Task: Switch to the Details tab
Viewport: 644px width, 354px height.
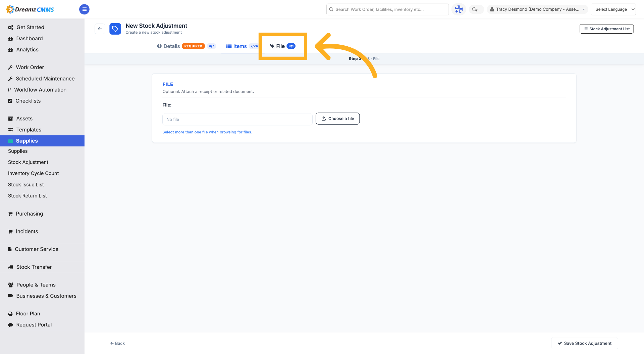Action: click(186, 46)
